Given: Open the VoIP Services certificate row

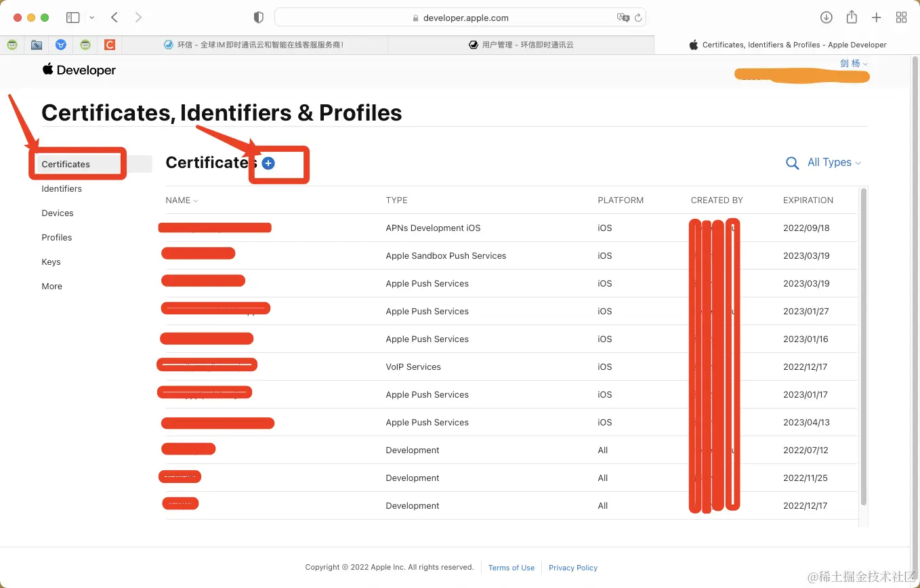Looking at the screenshot, I should [511, 366].
